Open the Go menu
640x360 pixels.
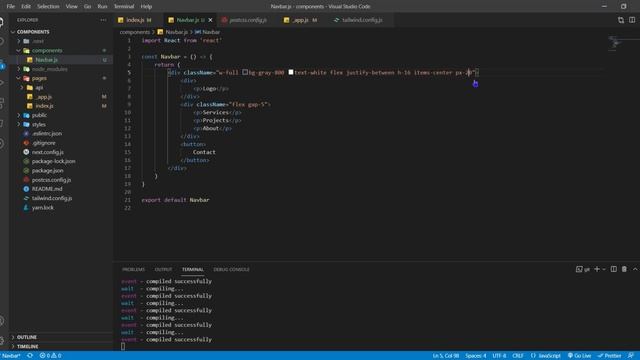(x=87, y=7)
